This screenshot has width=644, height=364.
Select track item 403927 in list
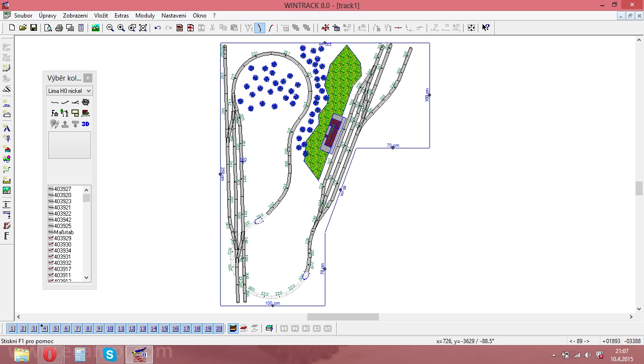click(x=63, y=189)
